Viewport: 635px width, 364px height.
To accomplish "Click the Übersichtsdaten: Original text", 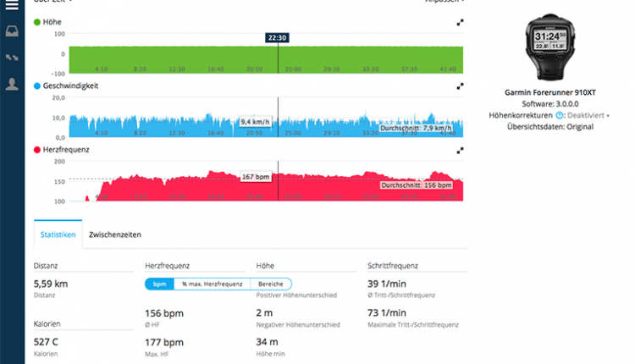I will (550, 127).
